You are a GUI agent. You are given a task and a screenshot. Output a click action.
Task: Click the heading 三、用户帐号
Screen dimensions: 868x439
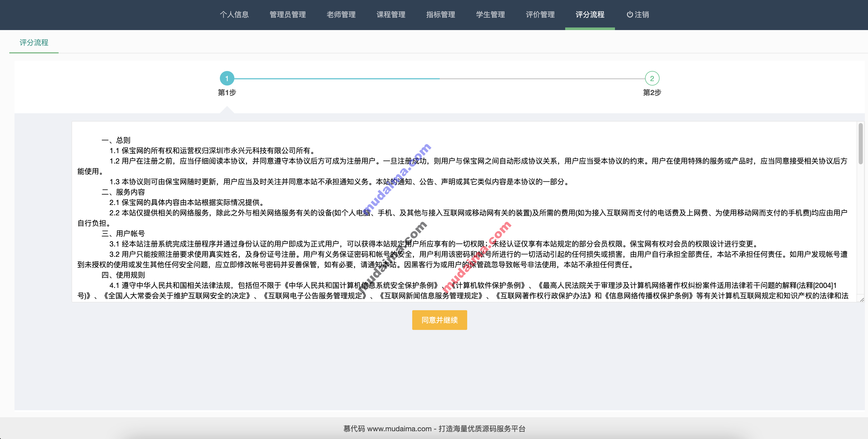(x=123, y=233)
